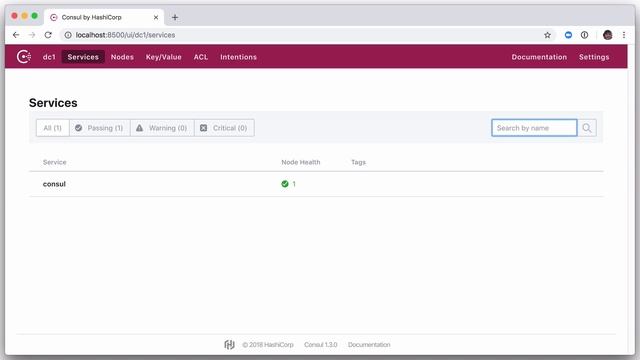Image resolution: width=640 pixels, height=360 pixels.
Task: Go to the Key/Value section
Action: [163, 57]
